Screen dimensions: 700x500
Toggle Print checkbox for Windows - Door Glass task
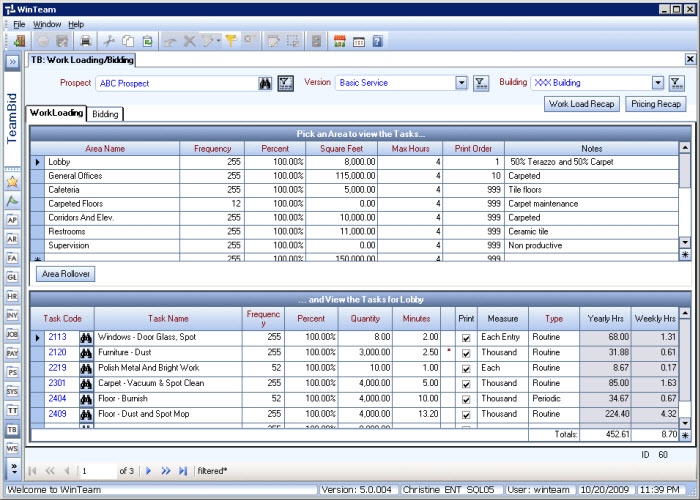point(466,338)
